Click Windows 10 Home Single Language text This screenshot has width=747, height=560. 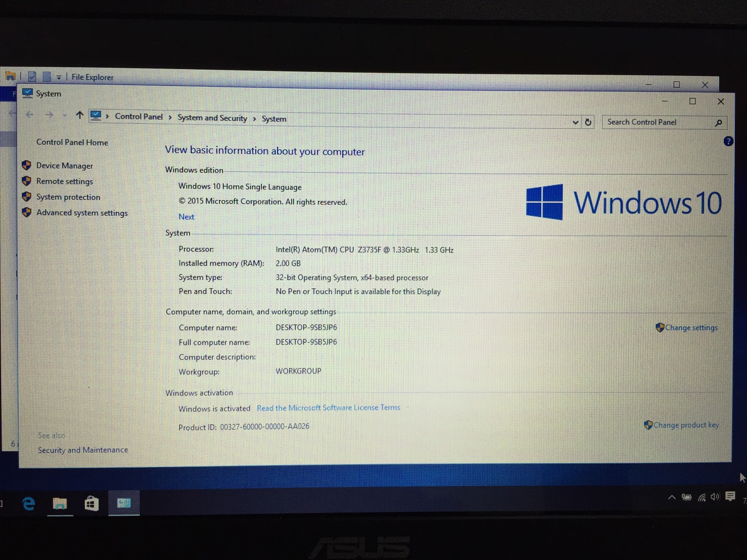[240, 186]
